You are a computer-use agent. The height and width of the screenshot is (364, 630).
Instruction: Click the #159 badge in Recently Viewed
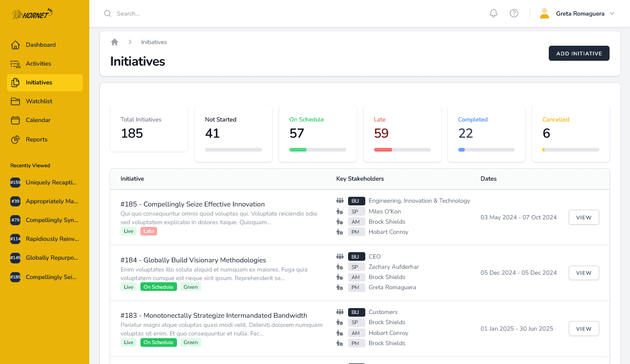[x=15, y=183]
